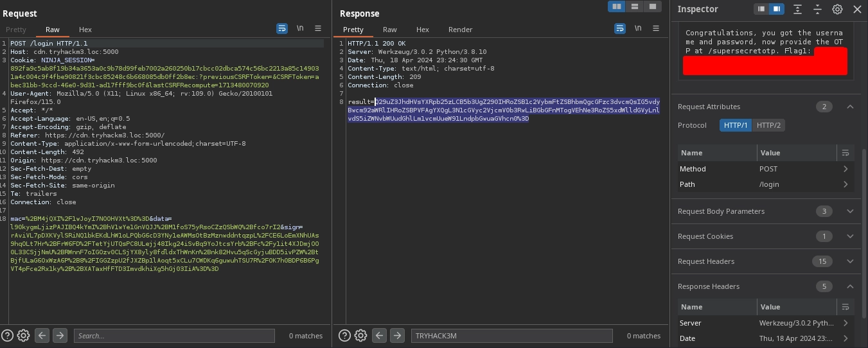This screenshot has height=348, width=868.
Task: Expand Request Headers section
Action: pyautogui.click(x=850, y=261)
